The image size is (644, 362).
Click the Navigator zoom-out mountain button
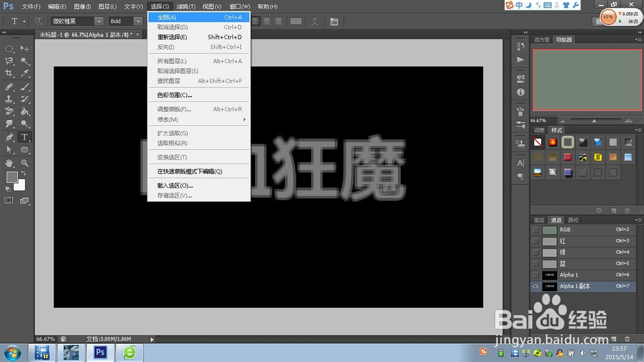click(563, 121)
